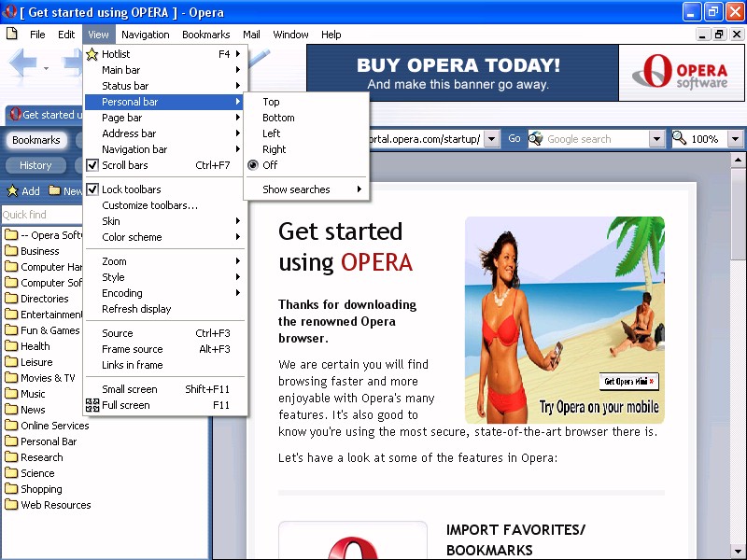Open the Science bookmarks folder icon
The width and height of the screenshot is (747, 560).
click(11, 473)
